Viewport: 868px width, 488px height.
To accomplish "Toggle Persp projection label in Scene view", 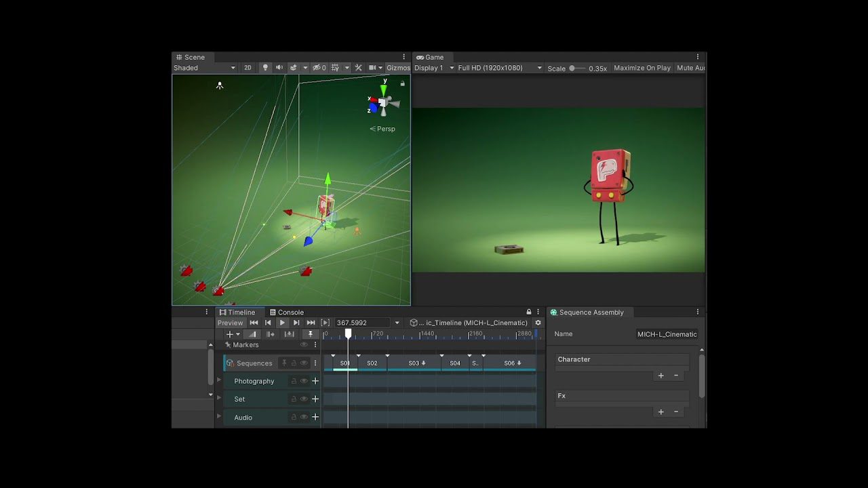I will click(382, 129).
